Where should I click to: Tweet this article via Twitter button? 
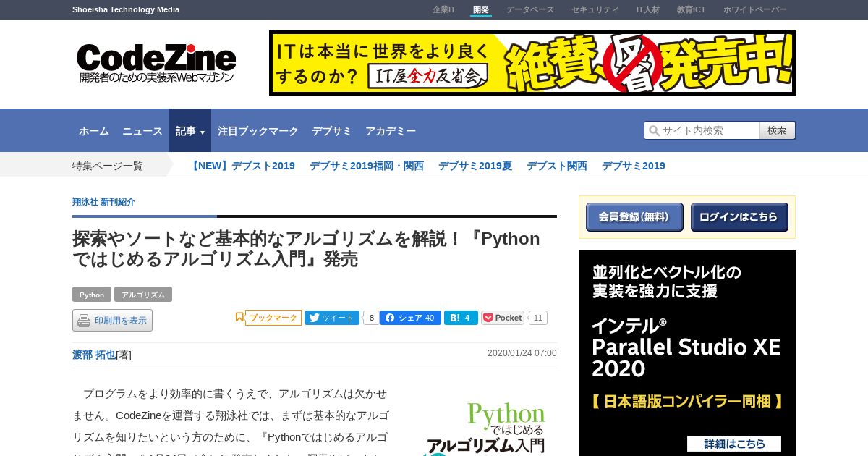[332, 318]
